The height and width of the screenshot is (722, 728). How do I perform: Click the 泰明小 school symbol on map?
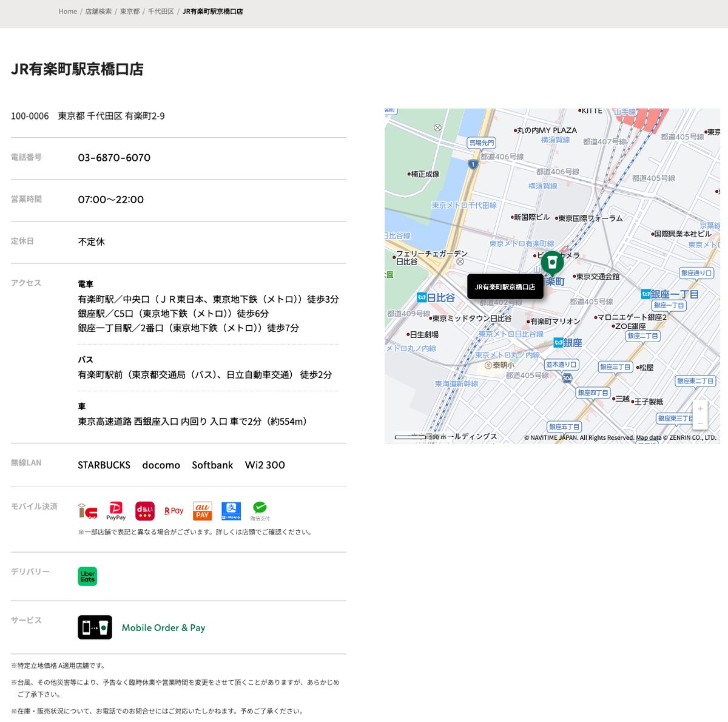pyautogui.click(x=488, y=365)
